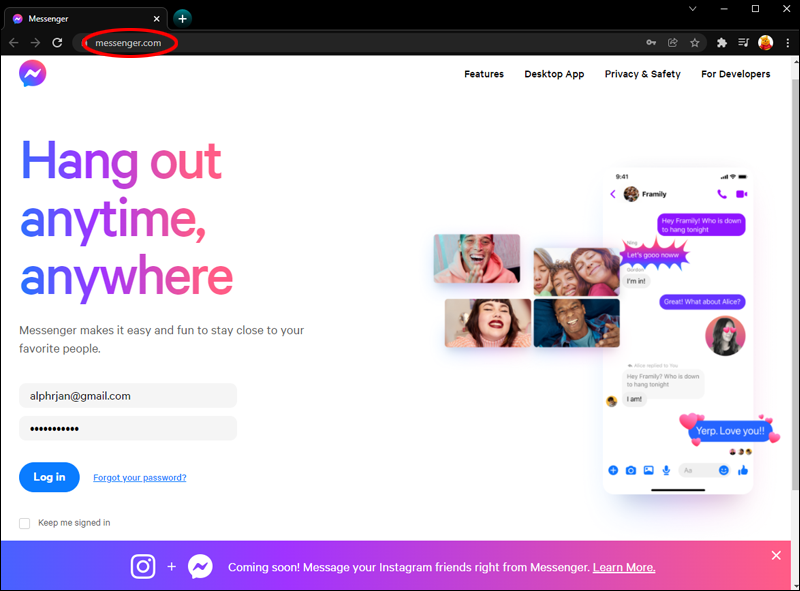Click the back chevron in chat mockup
The width and height of the screenshot is (800, 591).
[x=613, y=194]
